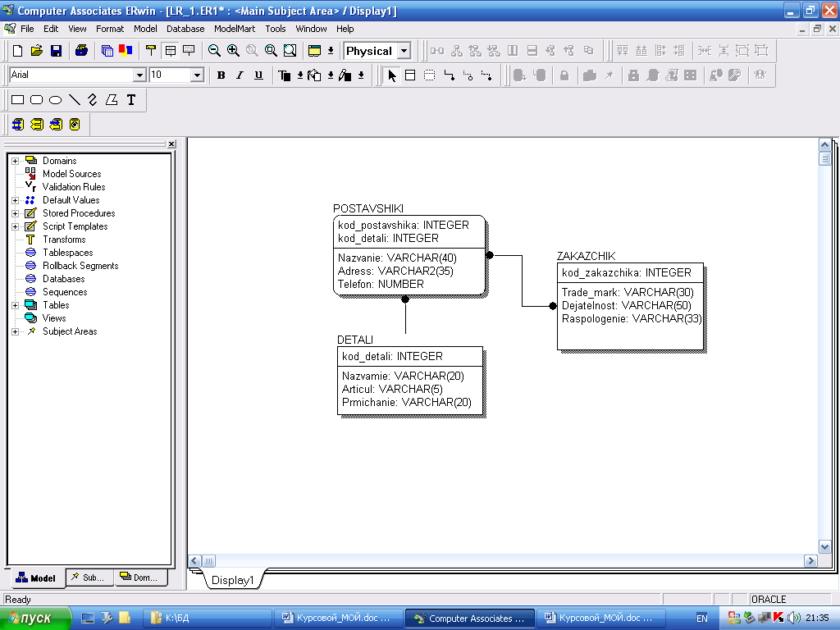Toggle Underline text formatting
This screenshot has height=630, width=840.
[258, 75]
